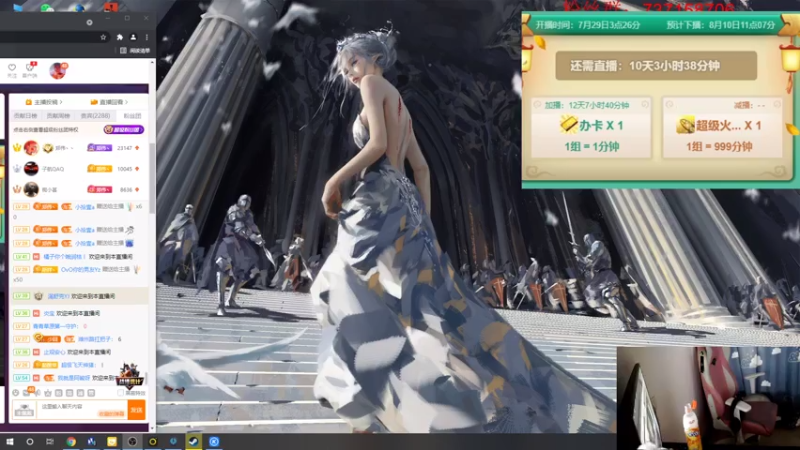Bookmark page with browser star icon
Screen dimensions: 800x450
click(103, 37)
